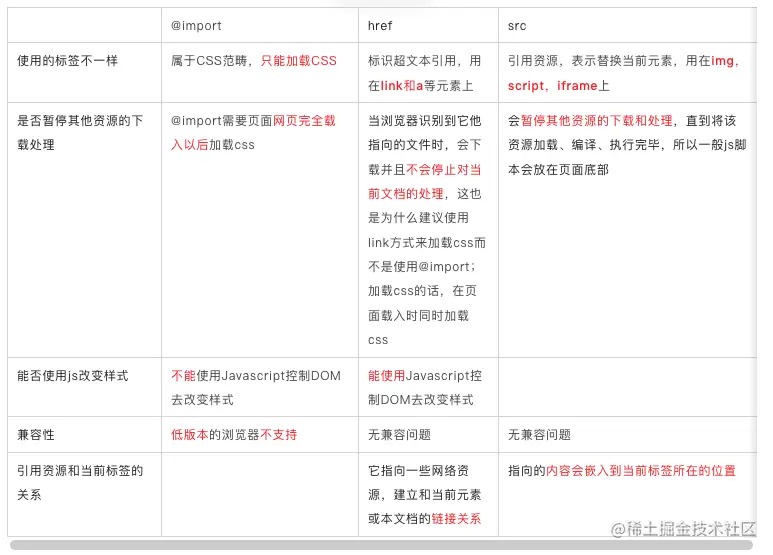773x555 pixels.
Task: Click 无兼容问题 in the src column
Action: (628, 435)
